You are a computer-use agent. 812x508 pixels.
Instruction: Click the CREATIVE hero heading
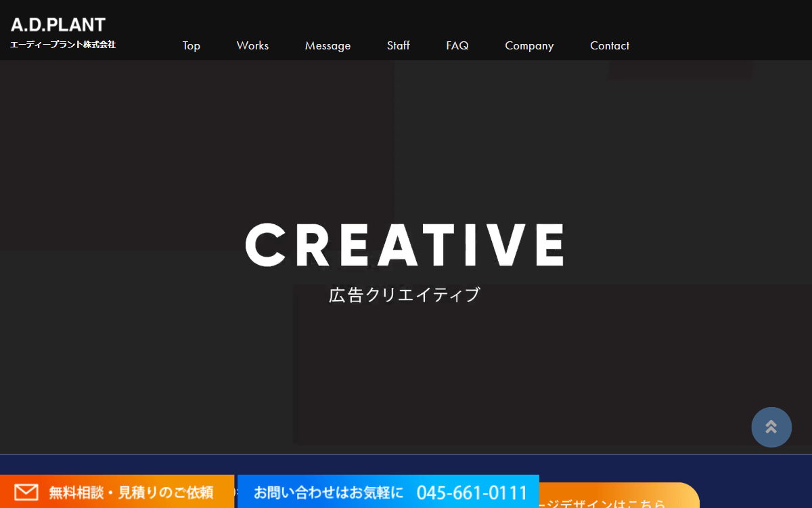point(405,245)
